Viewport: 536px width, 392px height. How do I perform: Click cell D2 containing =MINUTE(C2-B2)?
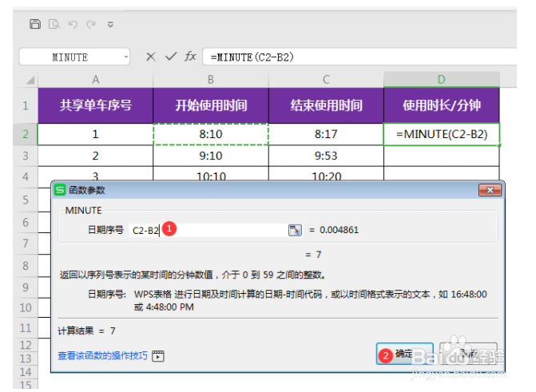[442, 134]
